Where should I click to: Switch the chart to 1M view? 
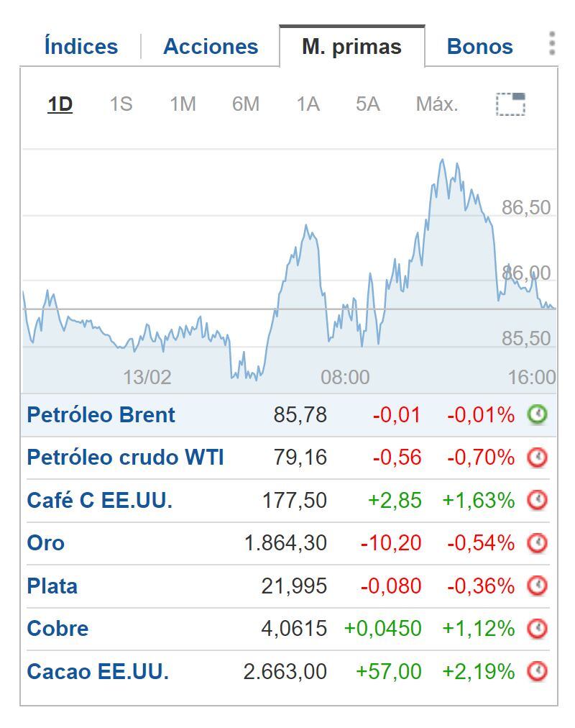pos(183,104)
